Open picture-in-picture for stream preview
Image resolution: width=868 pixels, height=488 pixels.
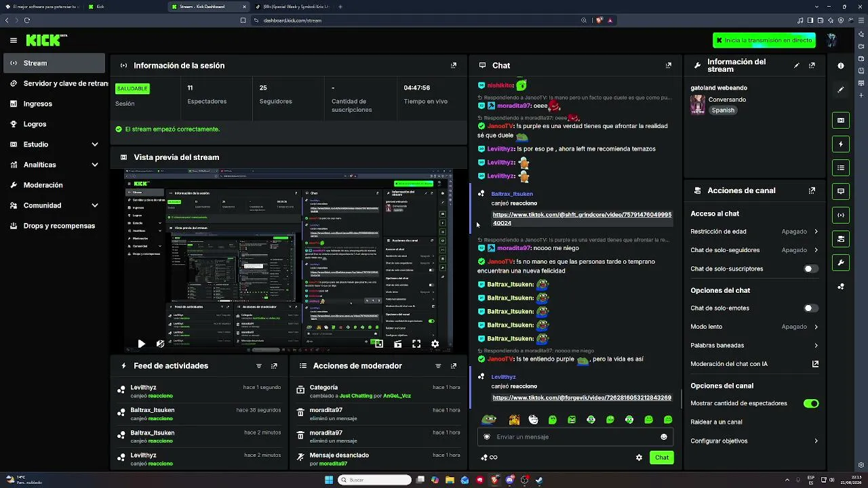coord(378,344)
